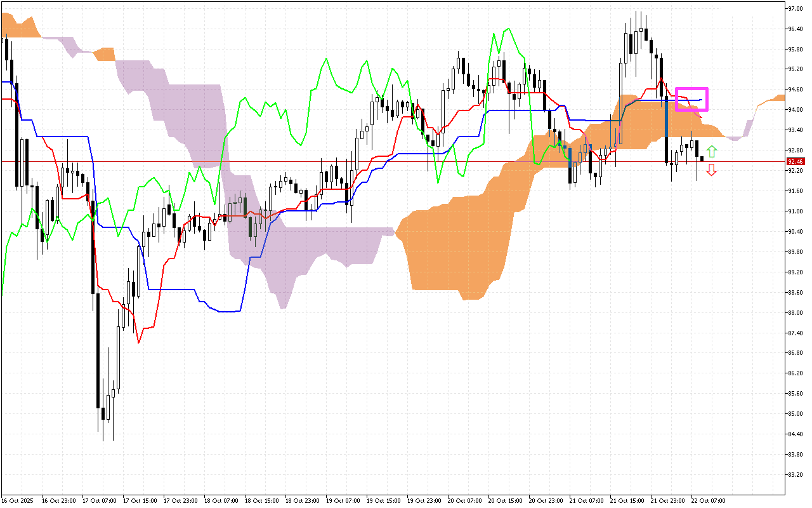Click the latest candlestick at chart's right edge
The image size is (812, 508).
702,159
